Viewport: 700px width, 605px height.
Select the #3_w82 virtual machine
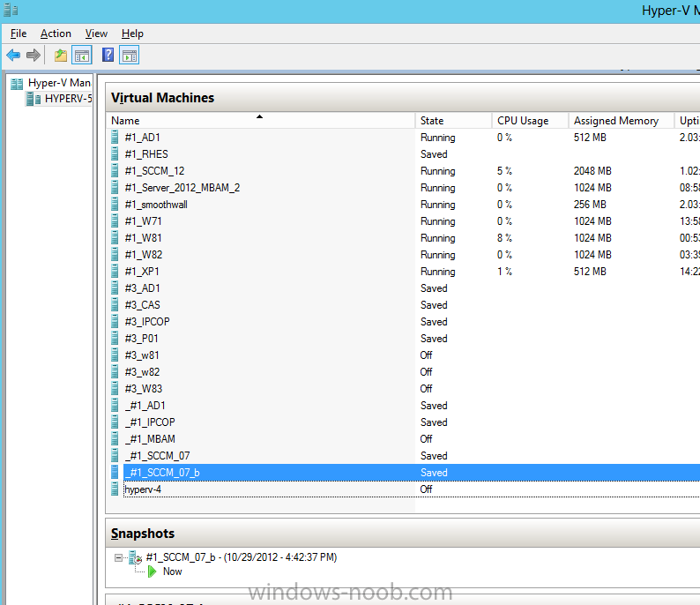click(142, 371)
